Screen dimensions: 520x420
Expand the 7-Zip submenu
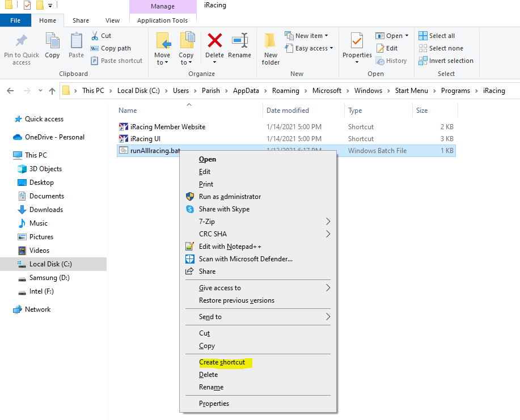click(258, 222)
